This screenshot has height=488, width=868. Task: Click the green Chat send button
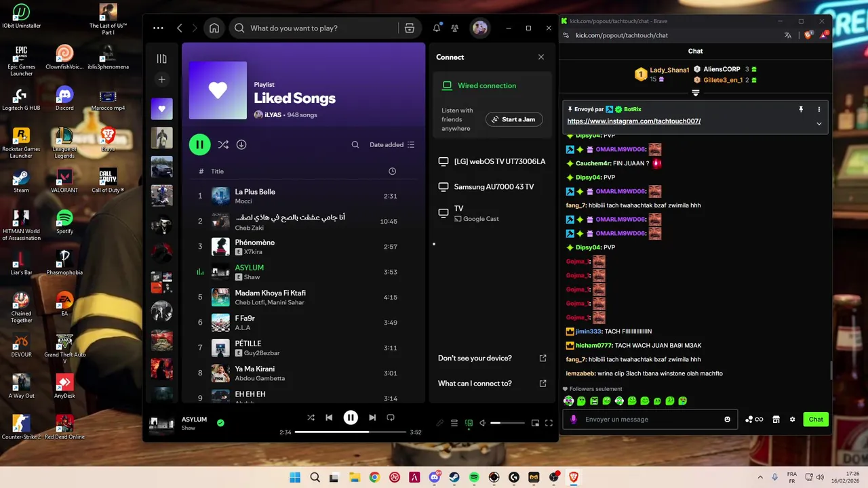coord(816,420)
